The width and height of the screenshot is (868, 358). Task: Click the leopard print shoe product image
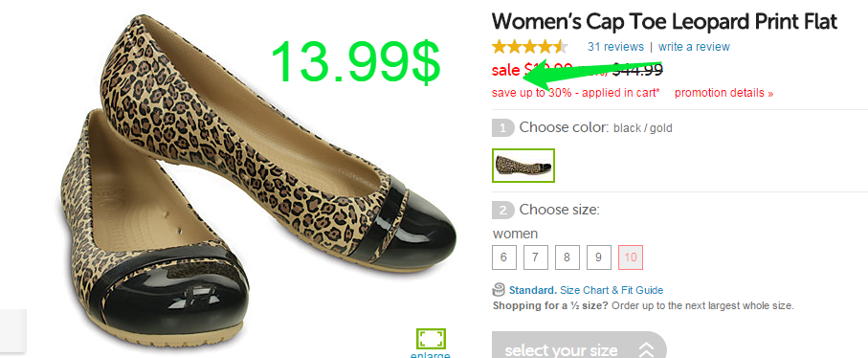(x=258, y=183)
